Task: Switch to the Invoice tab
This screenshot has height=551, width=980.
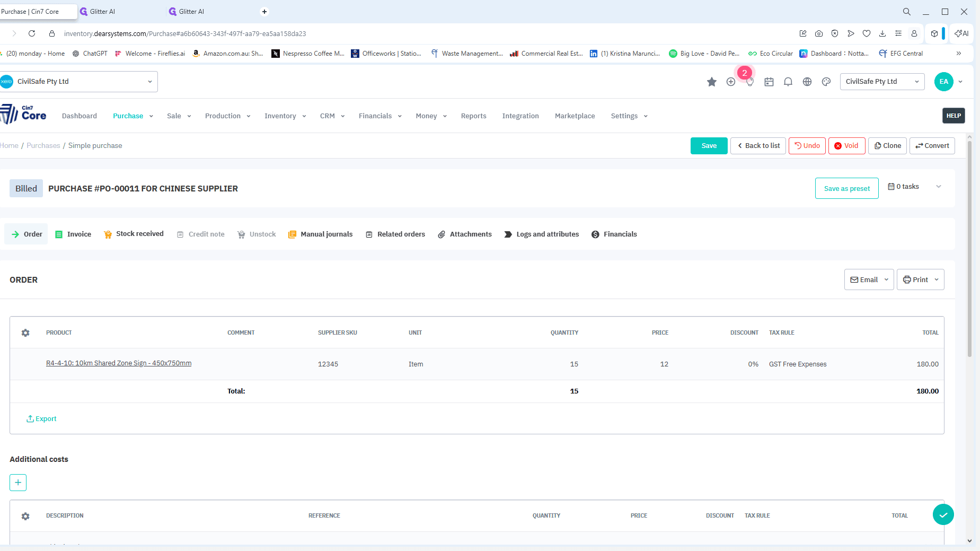Action: pos(73,234)
